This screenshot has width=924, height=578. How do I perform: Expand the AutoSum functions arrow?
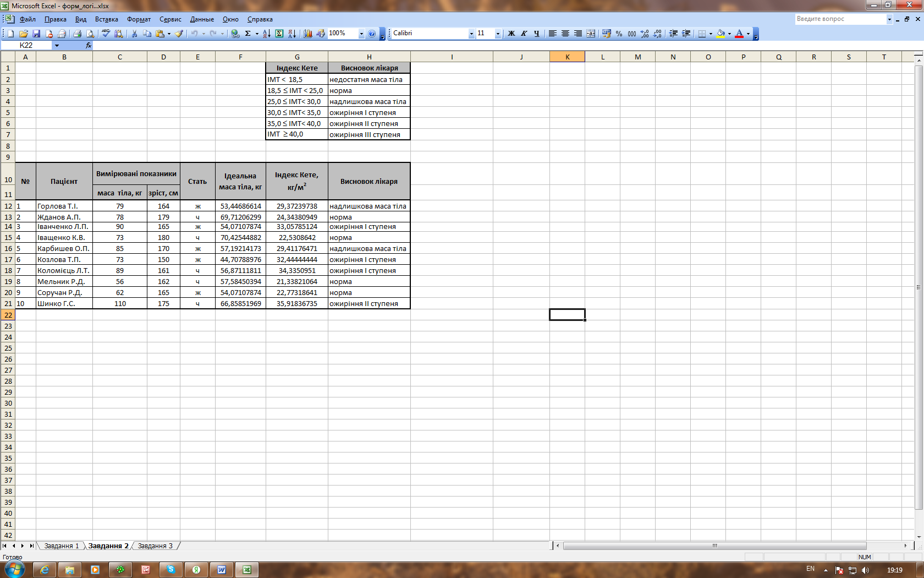coord(257,34)
